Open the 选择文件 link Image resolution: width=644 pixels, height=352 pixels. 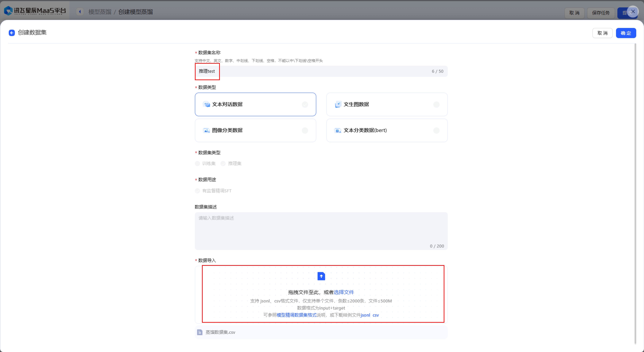tap(344, 292)
